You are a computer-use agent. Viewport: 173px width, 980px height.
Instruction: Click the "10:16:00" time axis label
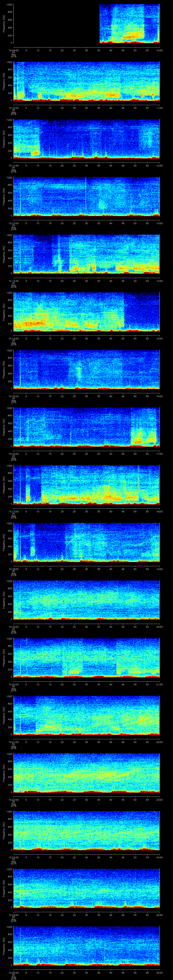(14, 454)
